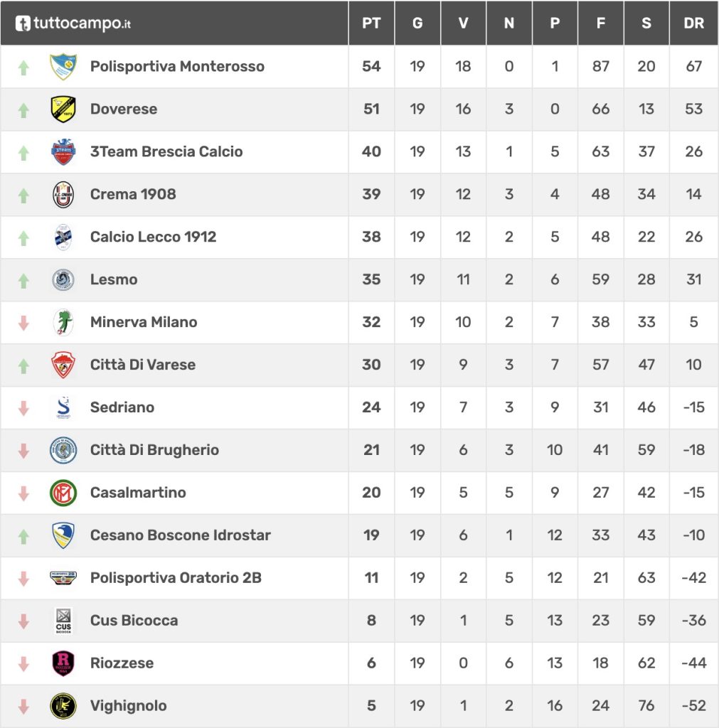719x728 pixels.
Task: Click green up arrow beside Lesmo
Action: (23, 281)
